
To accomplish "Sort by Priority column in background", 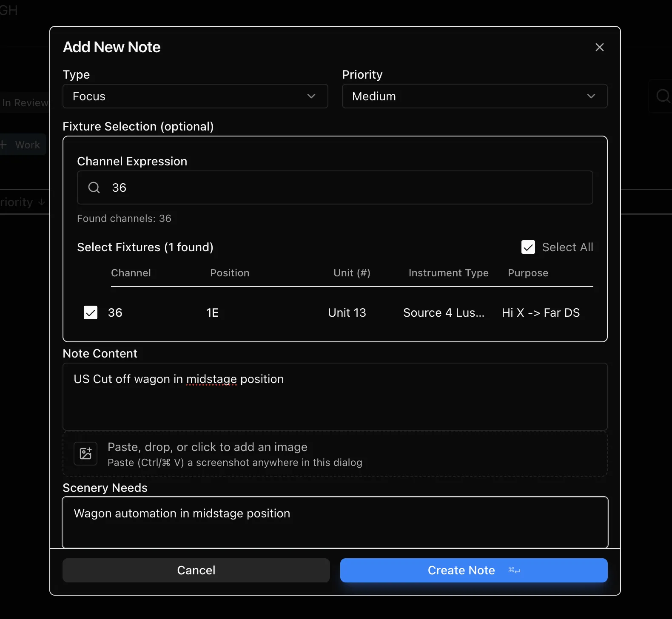I will coord(23,202).
